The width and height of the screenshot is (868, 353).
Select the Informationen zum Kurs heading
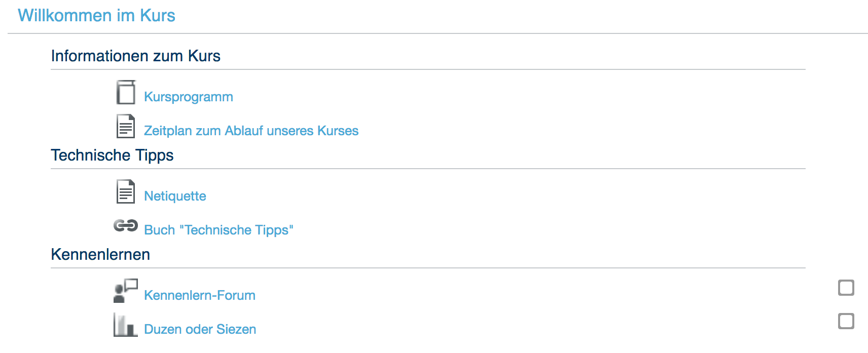coord(135,56)
